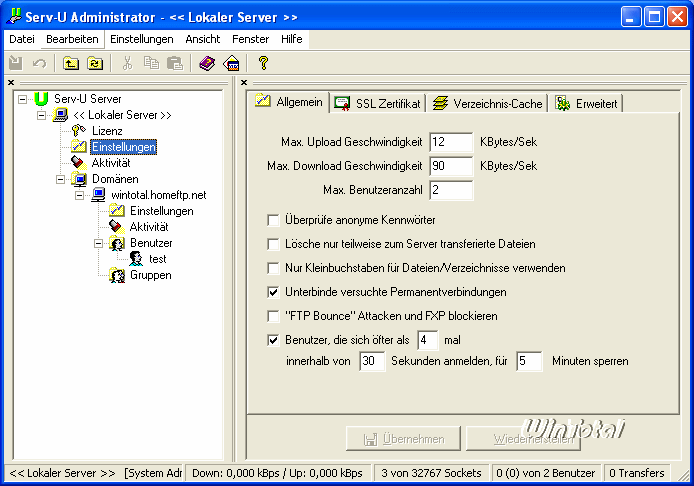Uncheck Benutzer, die sich öfter als checkbox
Viewport: 694px width, 486px height.
pyautogui.click(x=274, y=340)
